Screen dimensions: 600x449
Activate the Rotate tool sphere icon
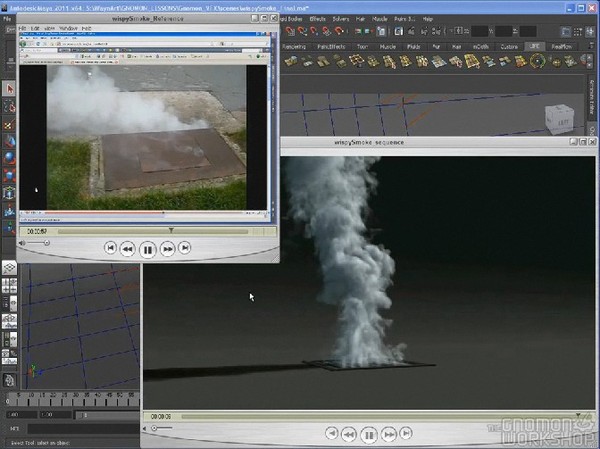coord(9,158)
